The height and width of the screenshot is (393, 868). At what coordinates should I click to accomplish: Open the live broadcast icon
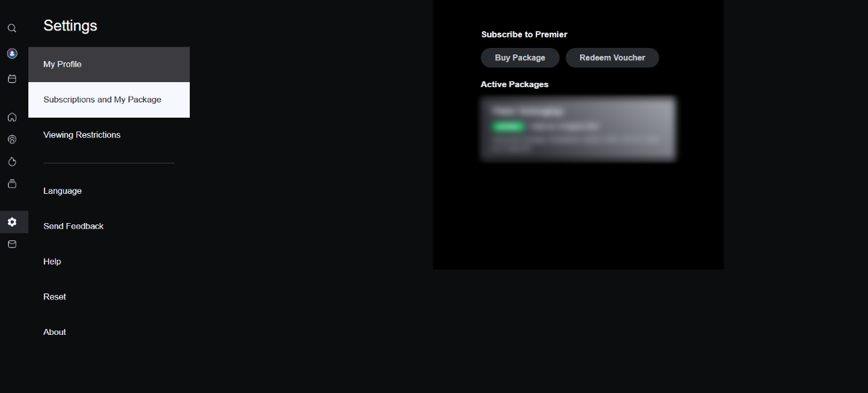pos(12,139)
